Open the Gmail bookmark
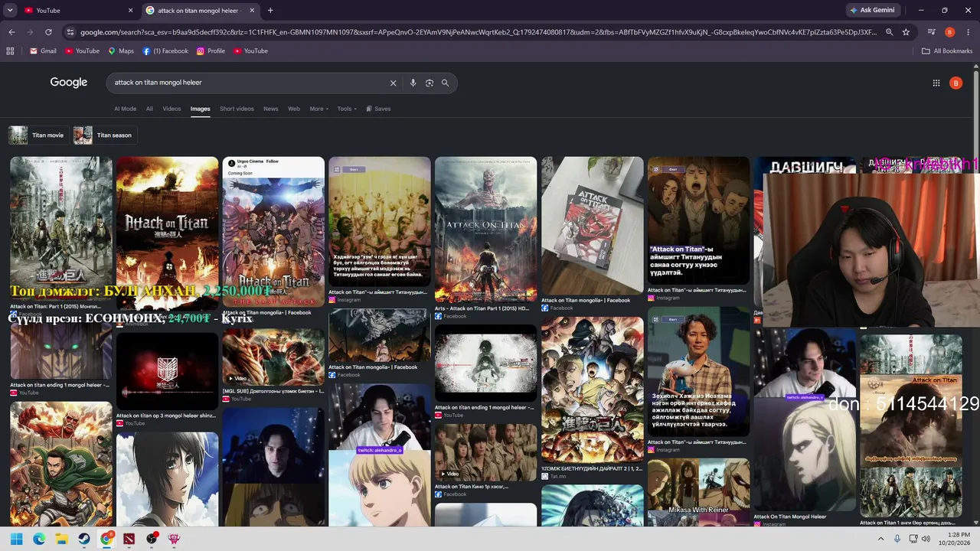 [43, 51]
